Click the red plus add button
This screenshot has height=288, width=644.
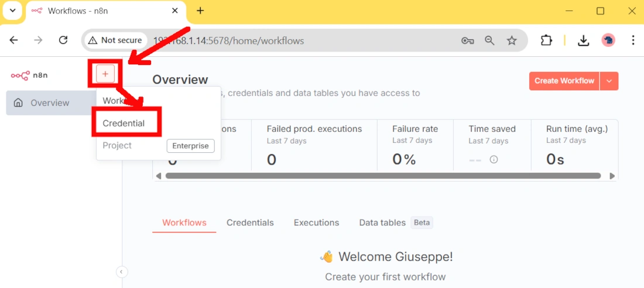click(105, 74)
